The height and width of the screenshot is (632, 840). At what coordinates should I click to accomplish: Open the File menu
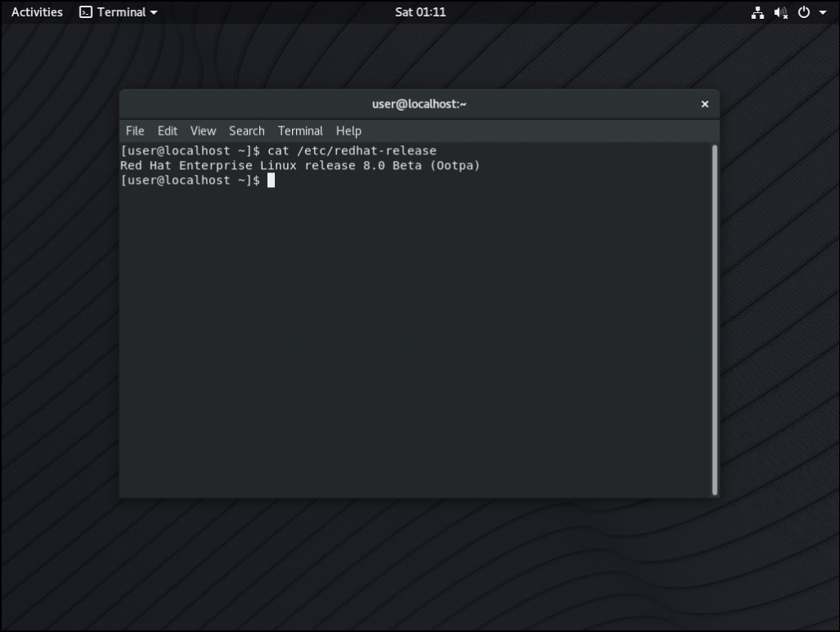click(x=135, y=131)
